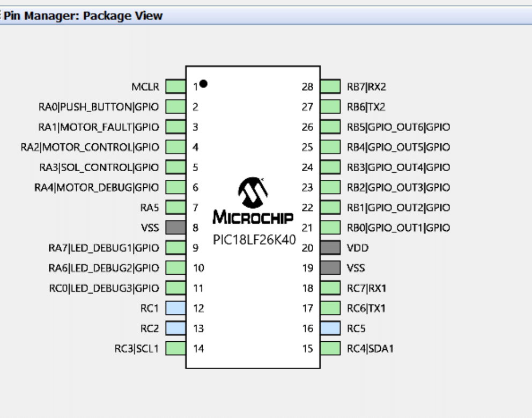Select unassigned blue pin 13 RC2 box
Viewport: 532px width, 418px height.
(176, 328)
